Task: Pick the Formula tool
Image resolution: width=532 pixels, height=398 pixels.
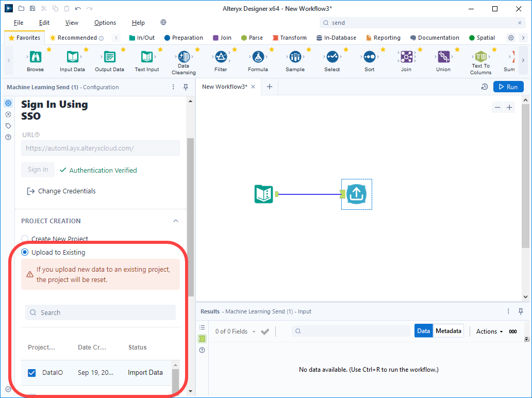Action: pyautogui.click(x=258, y=57)
